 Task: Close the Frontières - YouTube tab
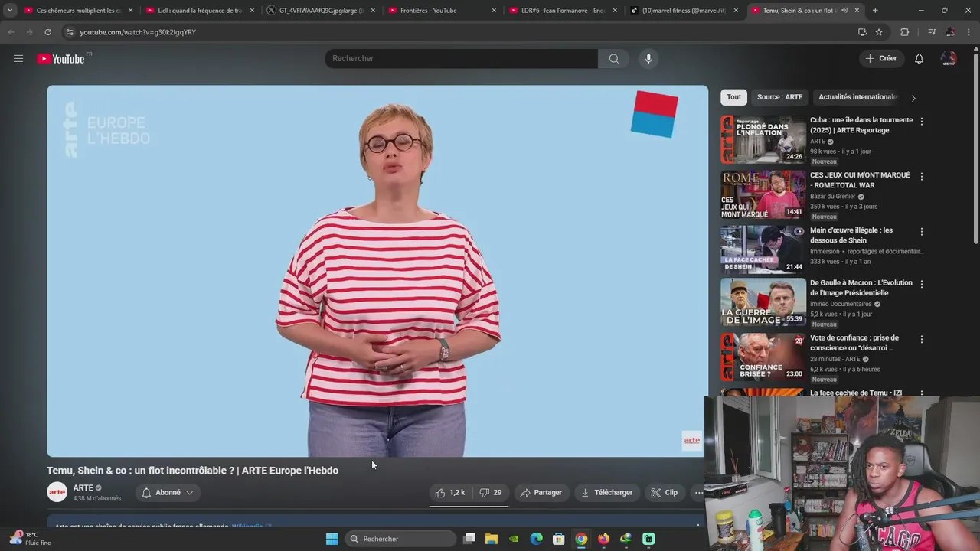(494, 11)
